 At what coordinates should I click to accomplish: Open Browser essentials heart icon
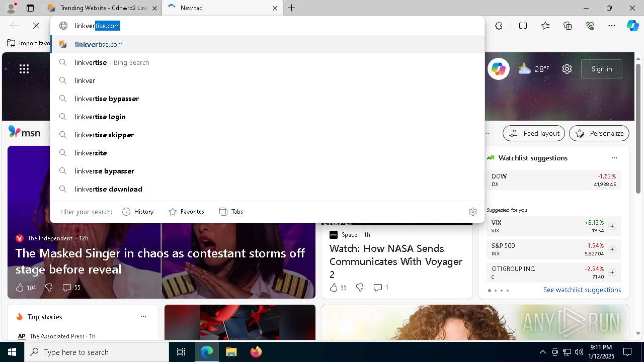(x=590, y=26)
